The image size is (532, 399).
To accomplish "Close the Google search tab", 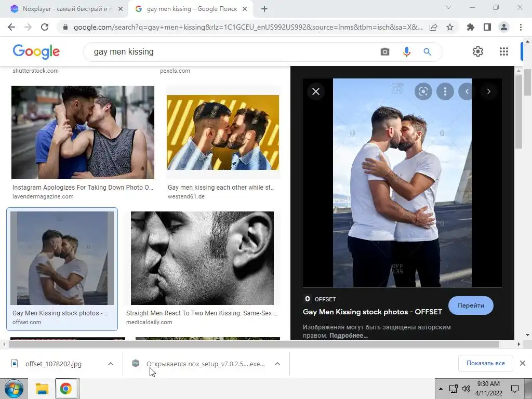I will [x=245, y=9].
